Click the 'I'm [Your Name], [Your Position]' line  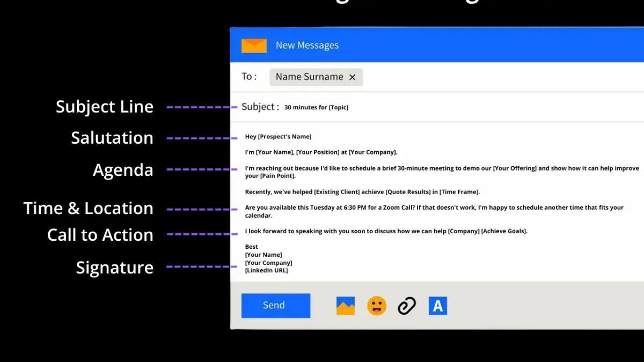[x=321, y=152]
